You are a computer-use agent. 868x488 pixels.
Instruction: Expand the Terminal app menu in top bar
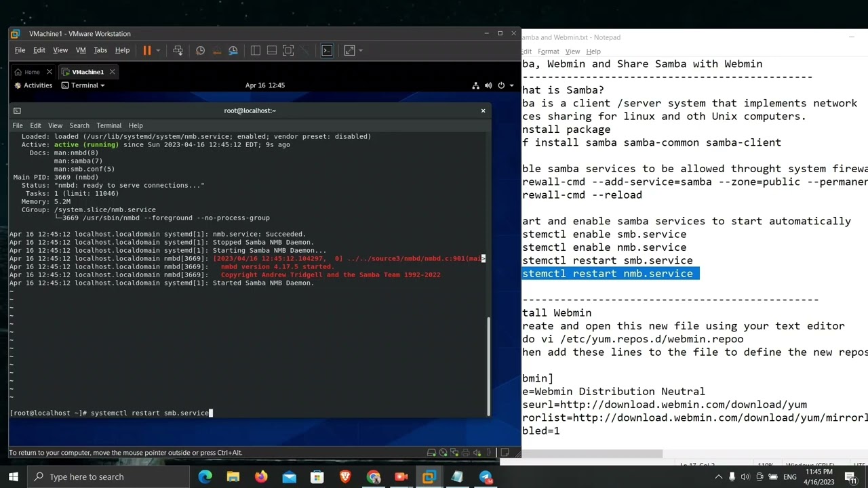click(x=83, y=85)
